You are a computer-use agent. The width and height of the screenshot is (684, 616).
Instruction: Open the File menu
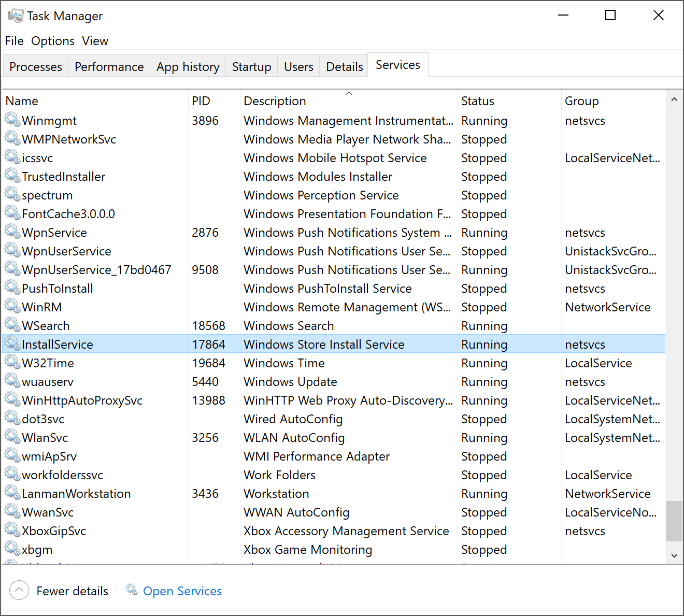15,41
